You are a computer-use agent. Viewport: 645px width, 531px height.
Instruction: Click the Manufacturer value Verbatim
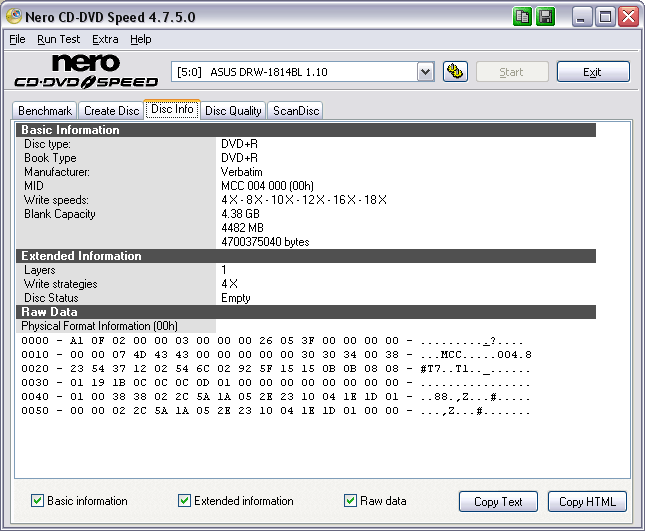click(241, 172)
